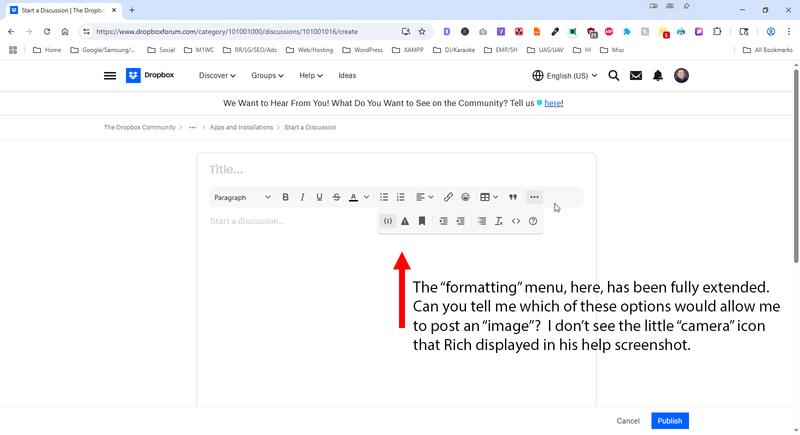Insert a link using the link icon
800x435 pixels.
[x=448, y=197]
